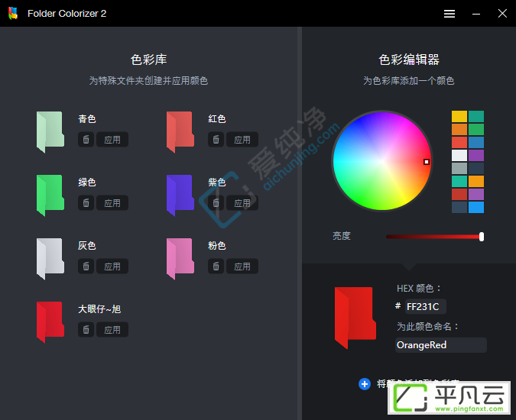Pick the dark red swatch in seventh row
This screenshot has height=420, width=516.
(x=459, y=194)
